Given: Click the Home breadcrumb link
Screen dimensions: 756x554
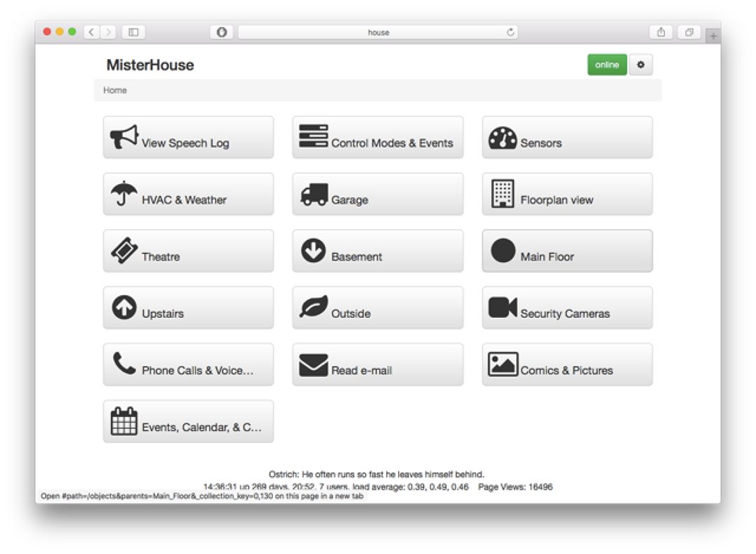Looking at the screenshot, I should click(x=115, y=90).
